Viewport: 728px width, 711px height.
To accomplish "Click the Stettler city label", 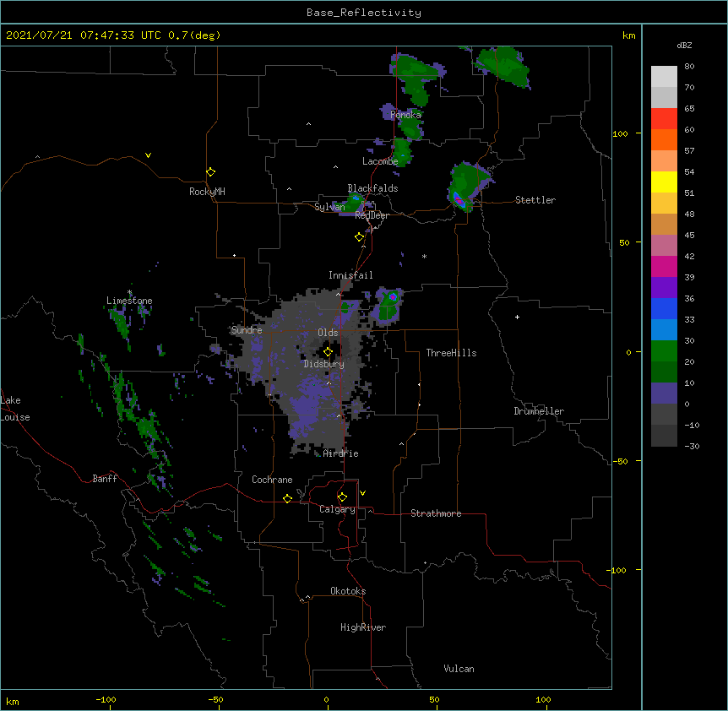I will (x=535, y=200).
